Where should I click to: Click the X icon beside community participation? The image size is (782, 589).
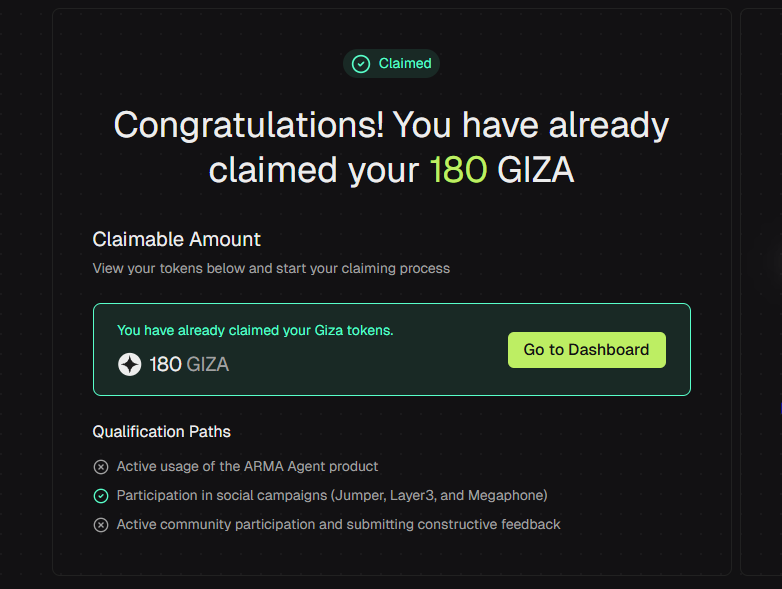coord(101,525)
